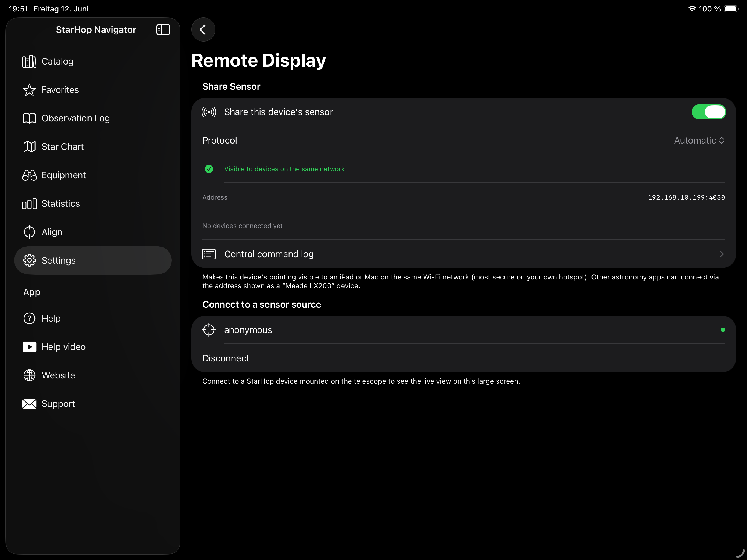Click the Star Chart map icon

(29, 147)
